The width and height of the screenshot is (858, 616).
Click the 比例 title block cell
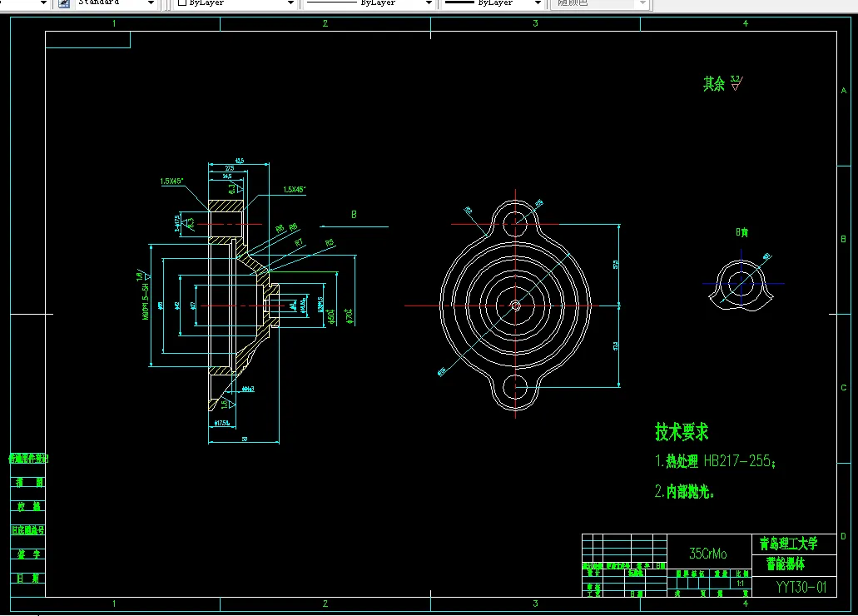[x=742, y=574]
